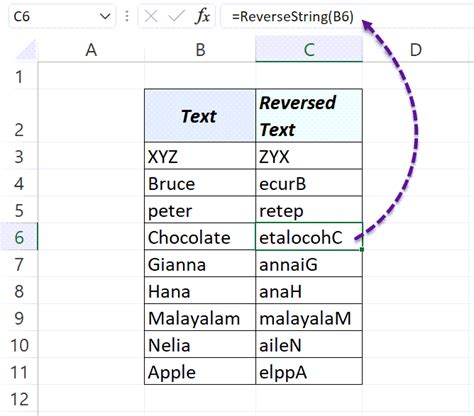Click the Select All corner triangle

coord(26,50)
